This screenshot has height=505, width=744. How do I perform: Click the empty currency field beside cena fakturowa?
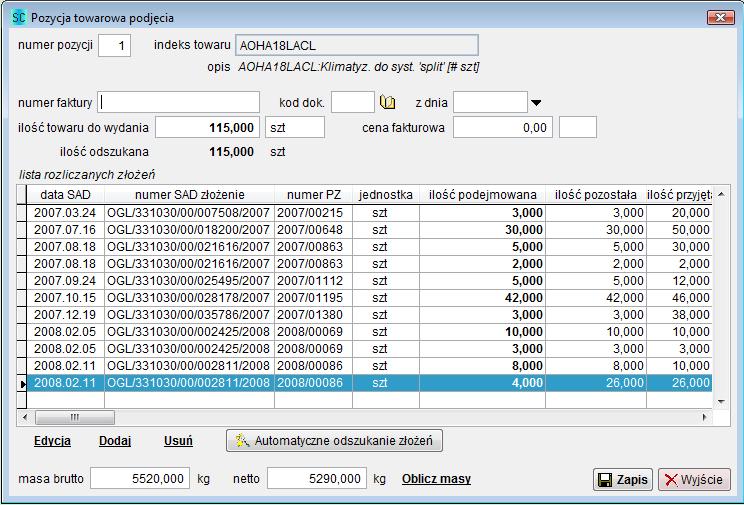coord(577,127)
